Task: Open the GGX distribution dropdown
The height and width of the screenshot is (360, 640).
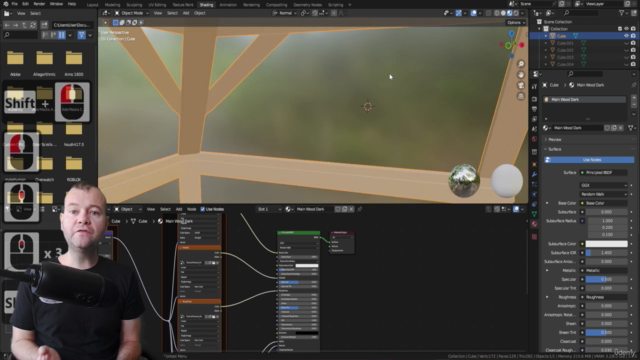Action: (x=603, y=185)
